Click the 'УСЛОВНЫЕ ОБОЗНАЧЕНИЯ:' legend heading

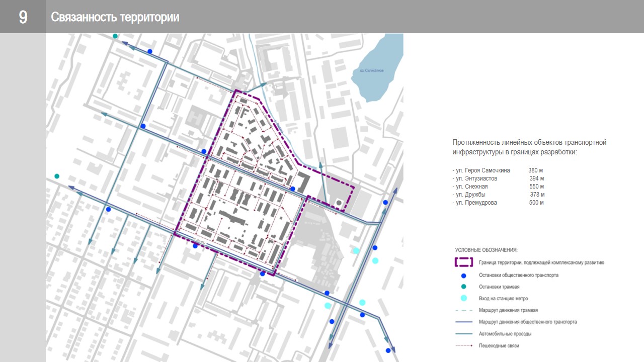[486, 250]
